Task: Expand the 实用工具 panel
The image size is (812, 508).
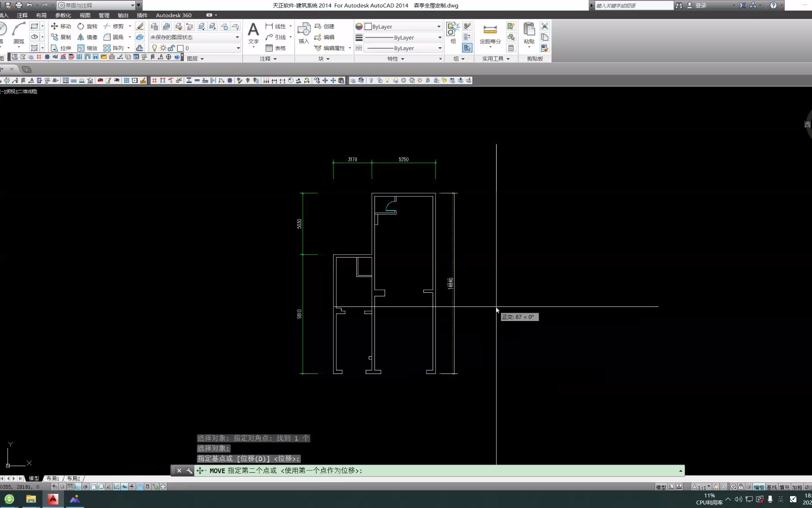Action: click(496, 59)
